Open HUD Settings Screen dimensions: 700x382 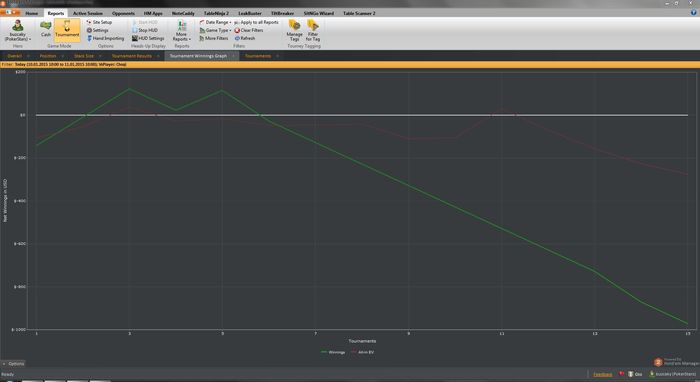coord(148,38)
